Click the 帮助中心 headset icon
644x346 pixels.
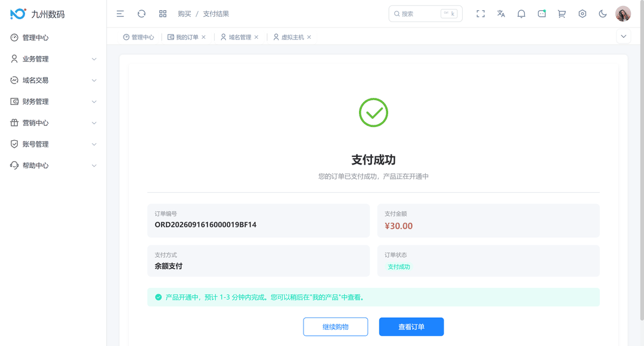14,165
